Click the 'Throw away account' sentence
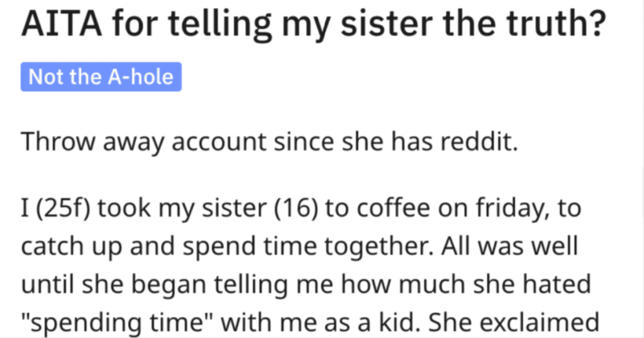644x338 pixels. click(x=269, y=142)
